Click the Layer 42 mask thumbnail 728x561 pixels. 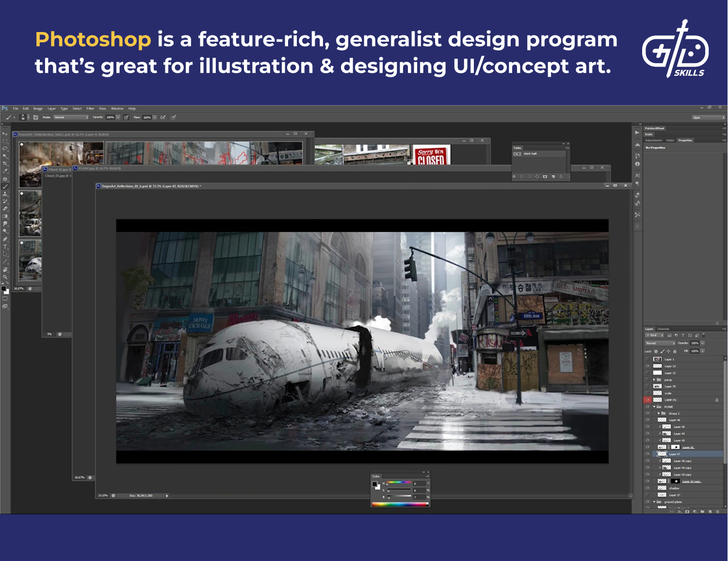pyautogui.click(x=676, y=447)
